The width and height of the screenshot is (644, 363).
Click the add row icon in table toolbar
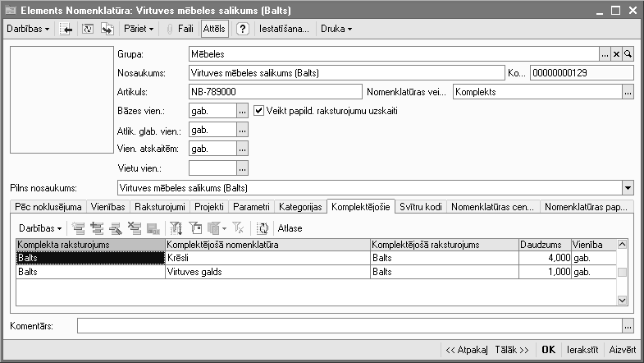pyautogui.click(x=79, y=227)
